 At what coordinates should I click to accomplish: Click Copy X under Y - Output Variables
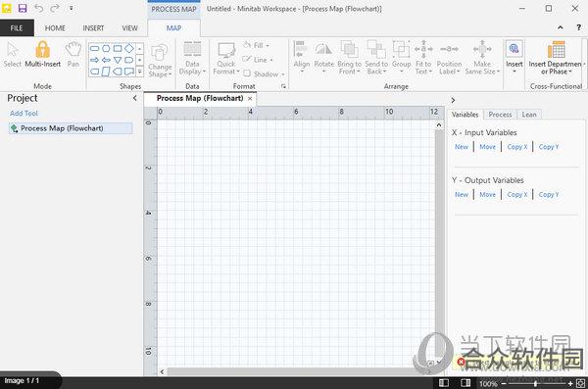[x=517, y=194]
